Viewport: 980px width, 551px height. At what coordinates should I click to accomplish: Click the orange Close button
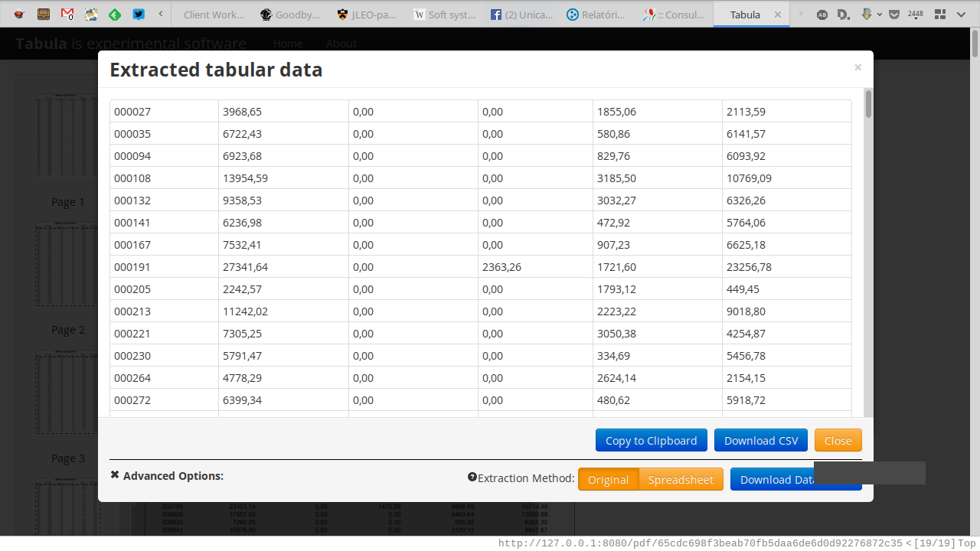(x=838, y=441)
